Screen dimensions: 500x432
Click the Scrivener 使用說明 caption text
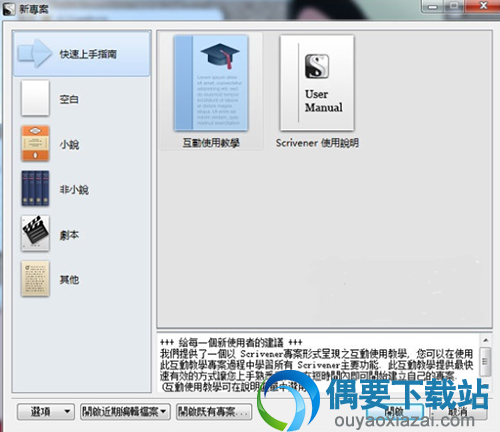[x=317, y=143]
